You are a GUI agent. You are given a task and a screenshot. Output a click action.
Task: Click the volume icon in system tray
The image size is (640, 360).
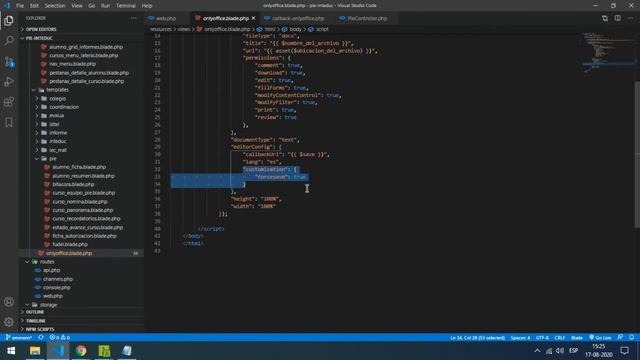click(x=560, y=351)
